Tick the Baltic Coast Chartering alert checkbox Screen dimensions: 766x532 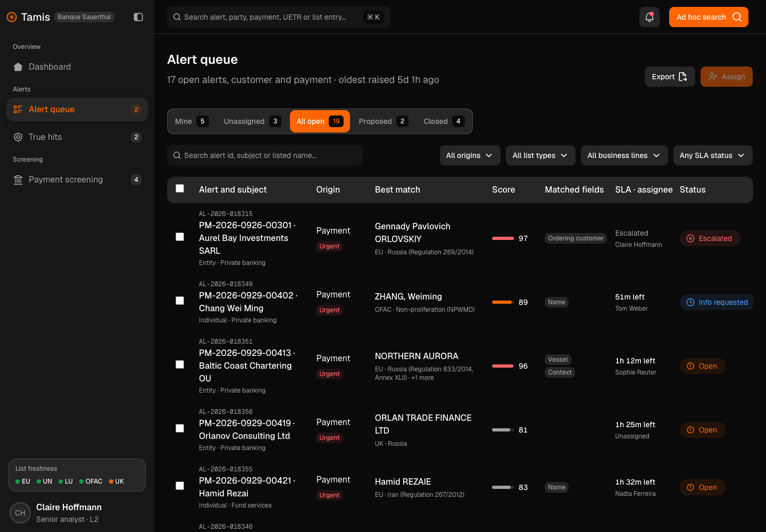pos(180,364)
